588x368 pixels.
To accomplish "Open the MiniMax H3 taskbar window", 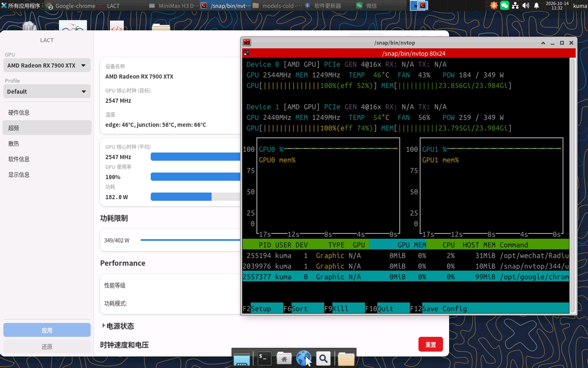I will pyautogui.click(x=174, y=6).
